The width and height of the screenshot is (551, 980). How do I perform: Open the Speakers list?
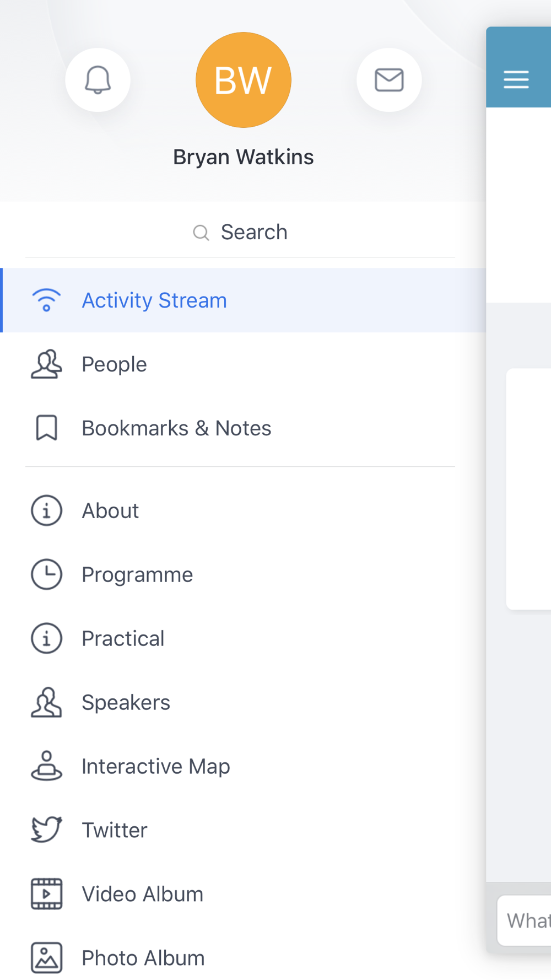tap(126, 703)
